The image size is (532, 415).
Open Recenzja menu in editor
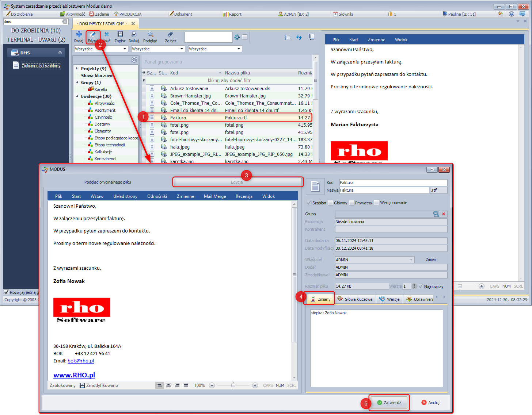click(244, 196)
